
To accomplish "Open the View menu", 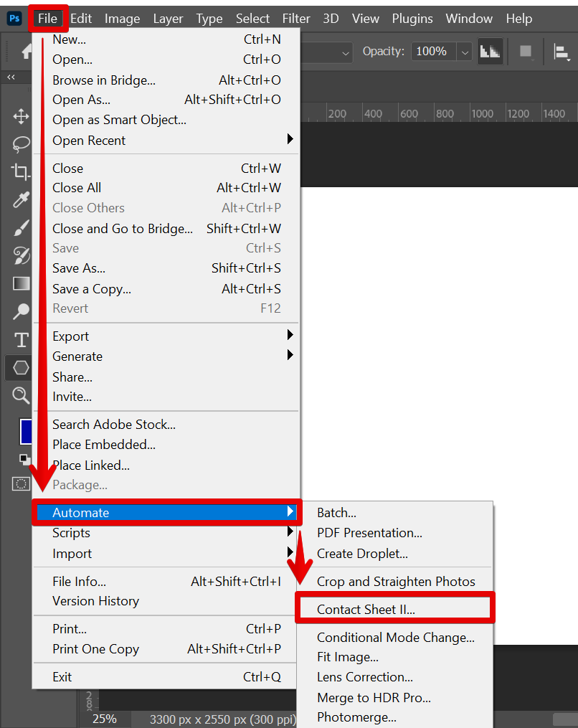I will (x=365, y=19).
